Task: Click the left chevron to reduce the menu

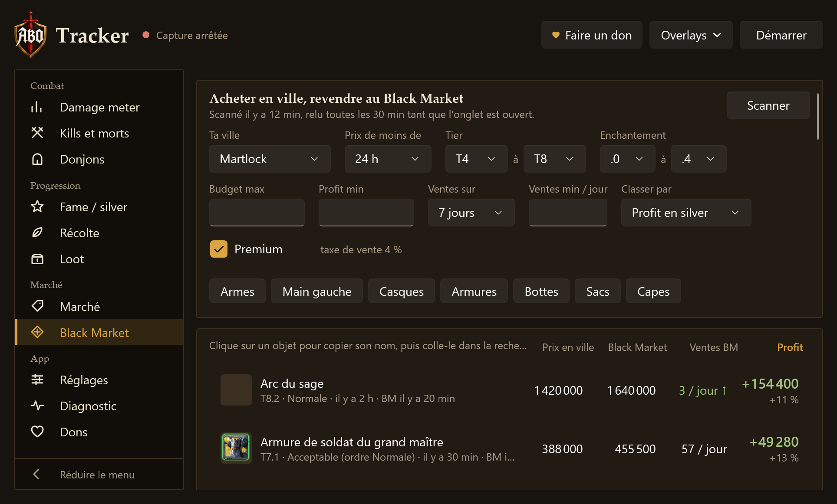Action: (36, 475)
